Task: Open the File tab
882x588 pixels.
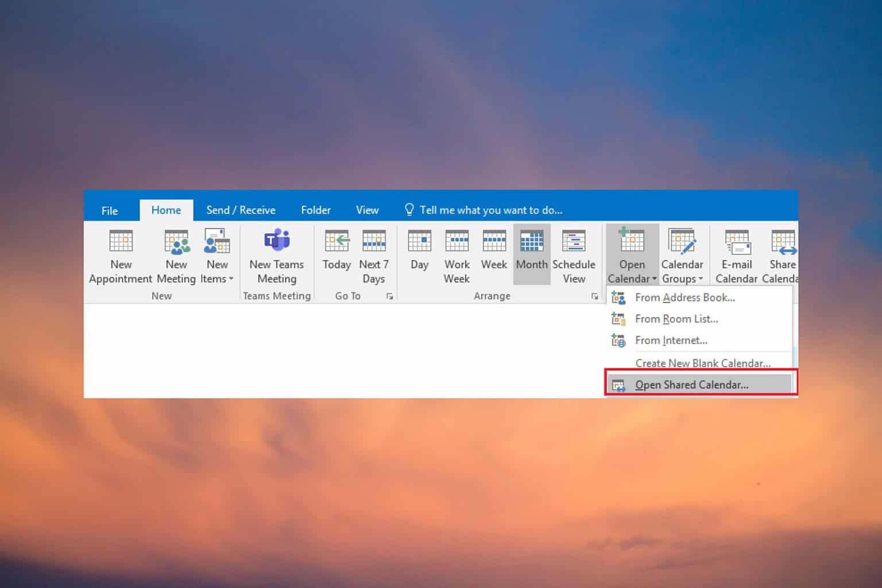Action: (x=109, y=211)
